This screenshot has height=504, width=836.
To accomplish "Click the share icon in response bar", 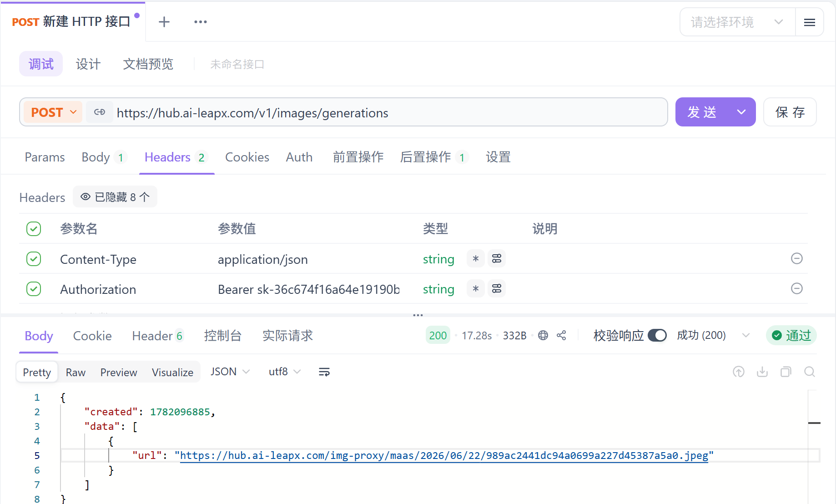I will [562, 335].
